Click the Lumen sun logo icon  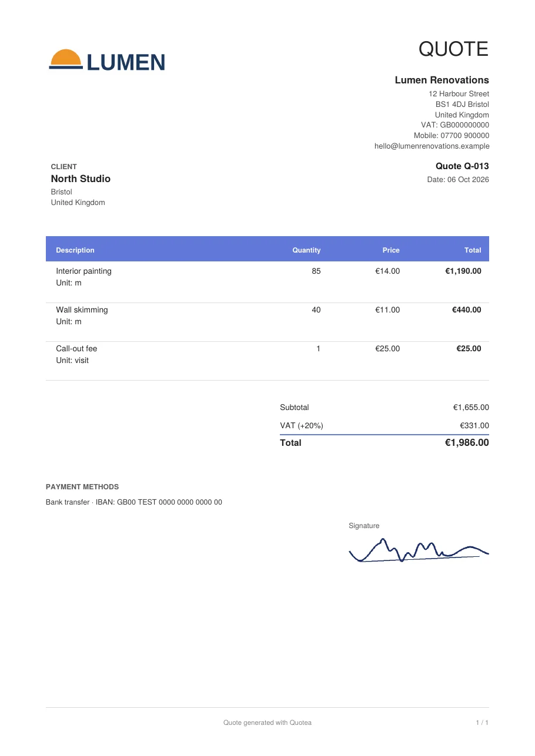pos(65,59)
